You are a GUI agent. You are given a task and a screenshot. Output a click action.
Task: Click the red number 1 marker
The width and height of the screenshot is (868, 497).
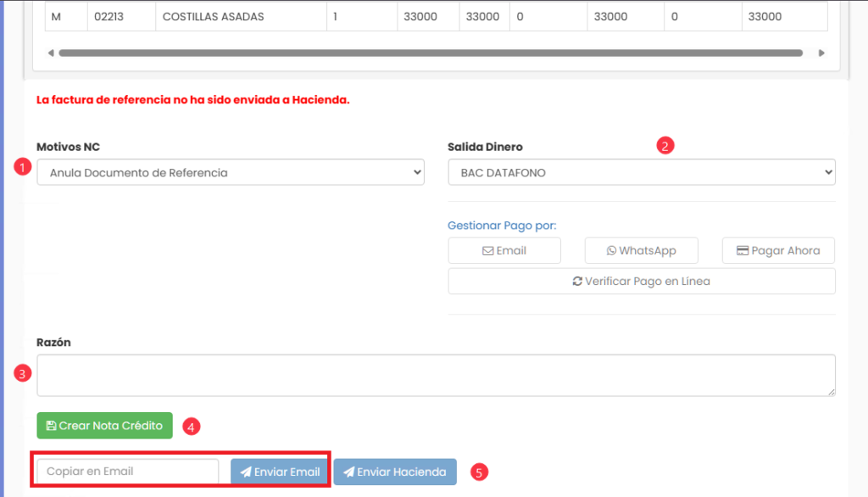[23, 167]
